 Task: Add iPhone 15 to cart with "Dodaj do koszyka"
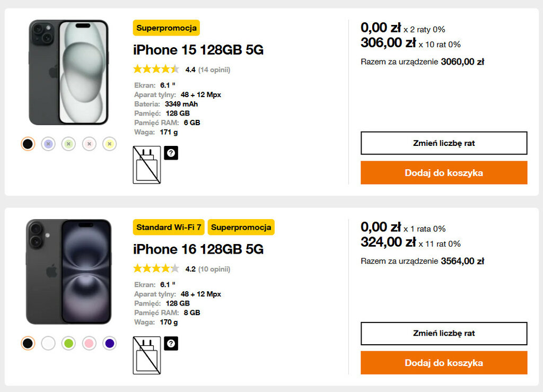click(x=444, y=173)
